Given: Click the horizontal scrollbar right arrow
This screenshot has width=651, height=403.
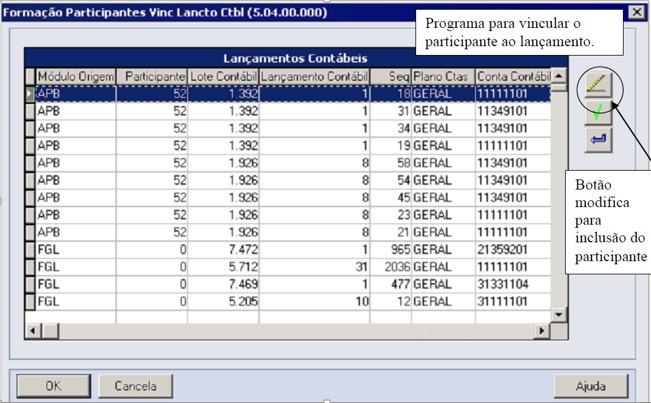Looking at the screenshot, I should click(x=542, y=331).
